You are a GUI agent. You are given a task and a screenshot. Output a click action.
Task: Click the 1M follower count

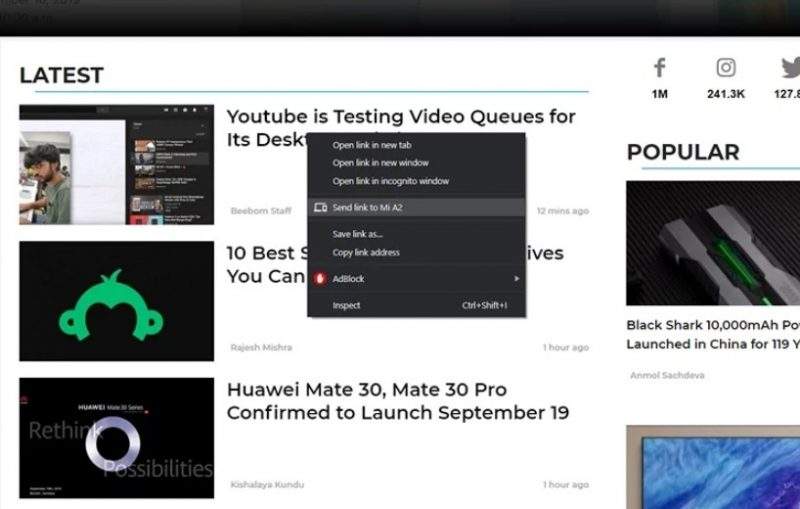[x=660, y=94]
